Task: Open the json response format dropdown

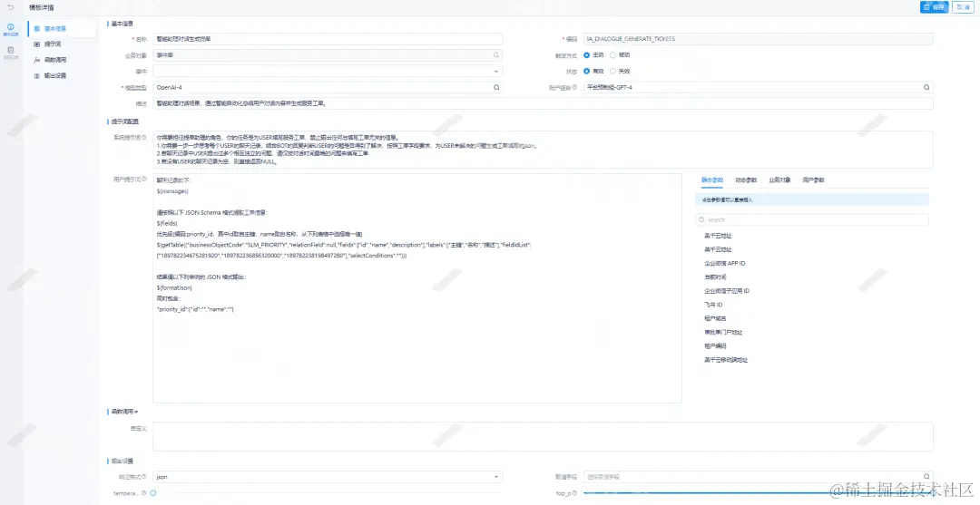Action: point(328,477)
